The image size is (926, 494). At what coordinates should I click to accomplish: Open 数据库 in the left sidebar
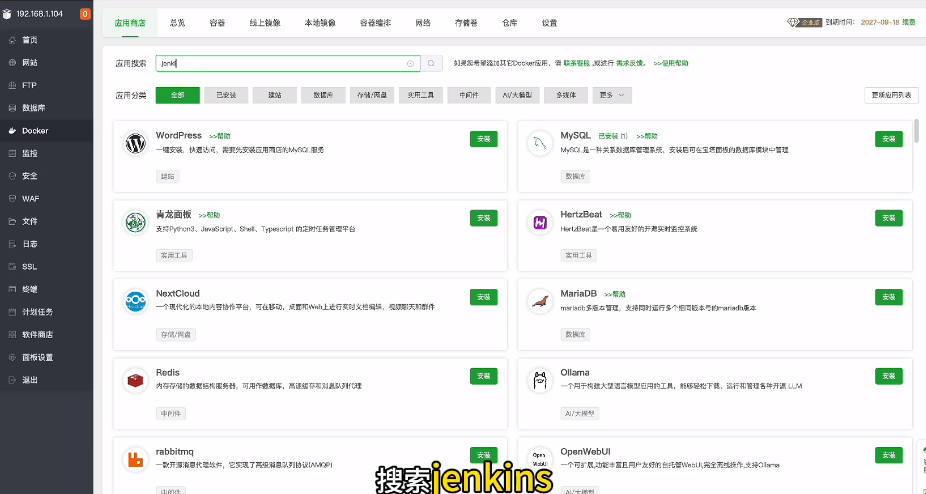(x=46, y=108)
